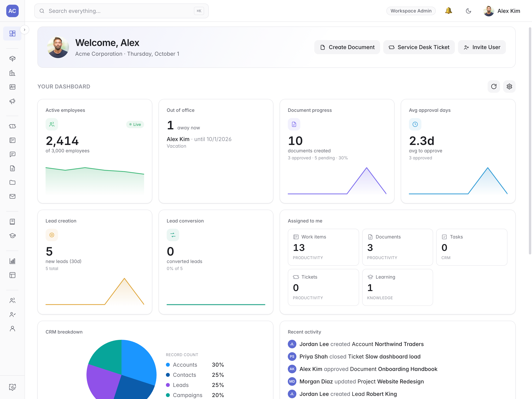The height and width of the screenshot is (399, 532).
Task: Open the graduation cap icon in sidebar
Action: click(x=12, y=236)
